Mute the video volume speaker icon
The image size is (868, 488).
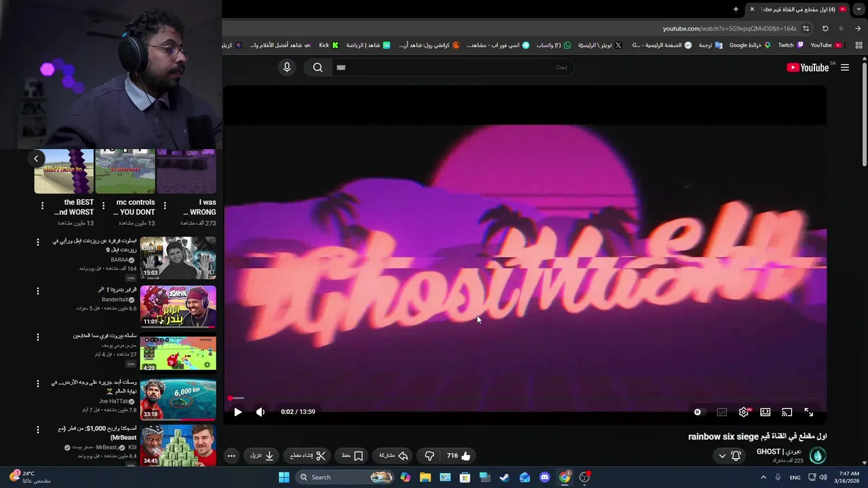point(260,412)
